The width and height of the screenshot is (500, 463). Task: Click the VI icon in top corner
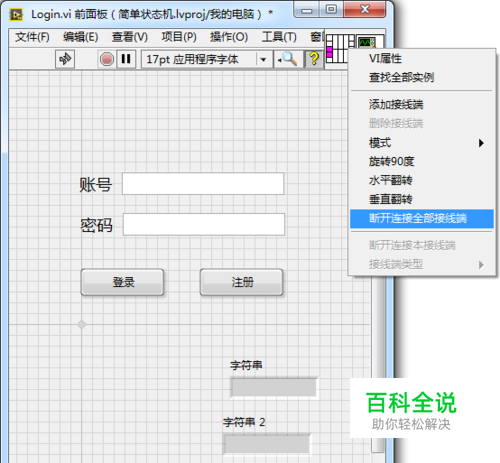point(369,42)
